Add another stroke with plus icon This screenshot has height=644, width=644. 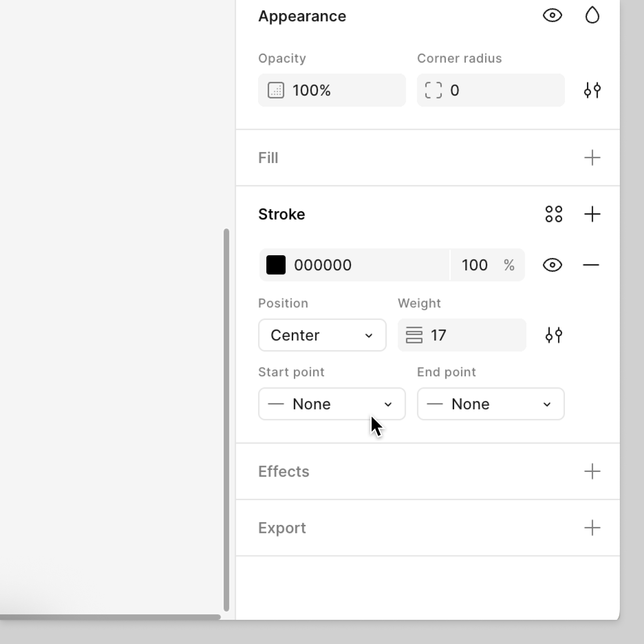tap(592, 214)
